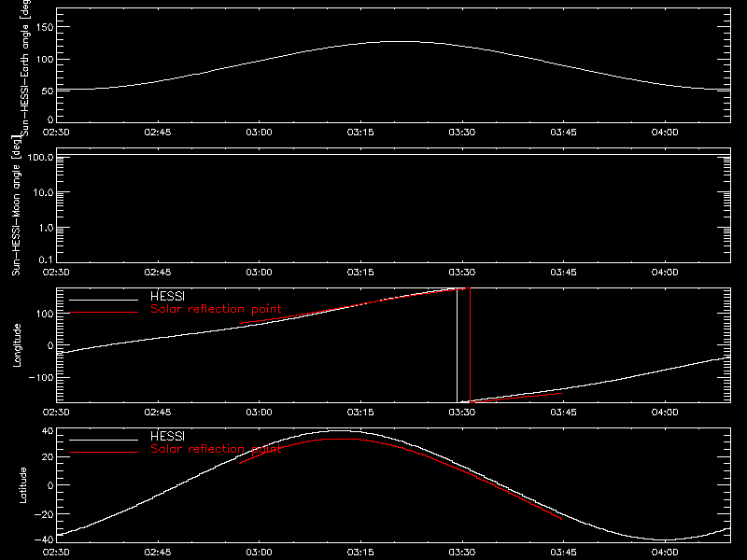Click the 150 tick on Earth angle axis
The image size is (747, 560).
click(x=45, y=27)
